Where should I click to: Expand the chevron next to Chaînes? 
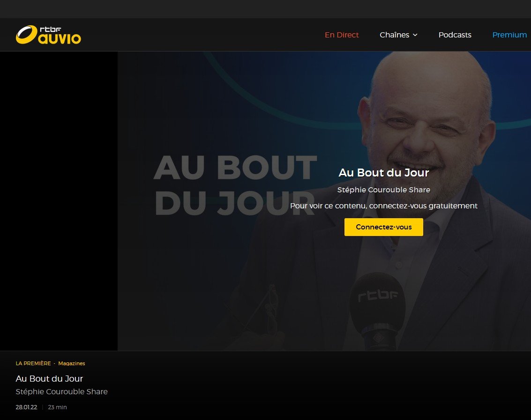pyautogui.click(x=415, y=35)
